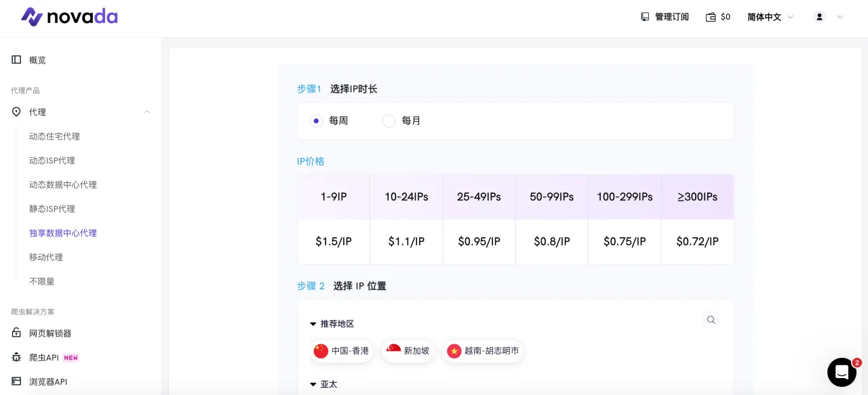Collapse the 推荐地区 section
Viewport: 868px width, 395px height.
click(313, 324)
